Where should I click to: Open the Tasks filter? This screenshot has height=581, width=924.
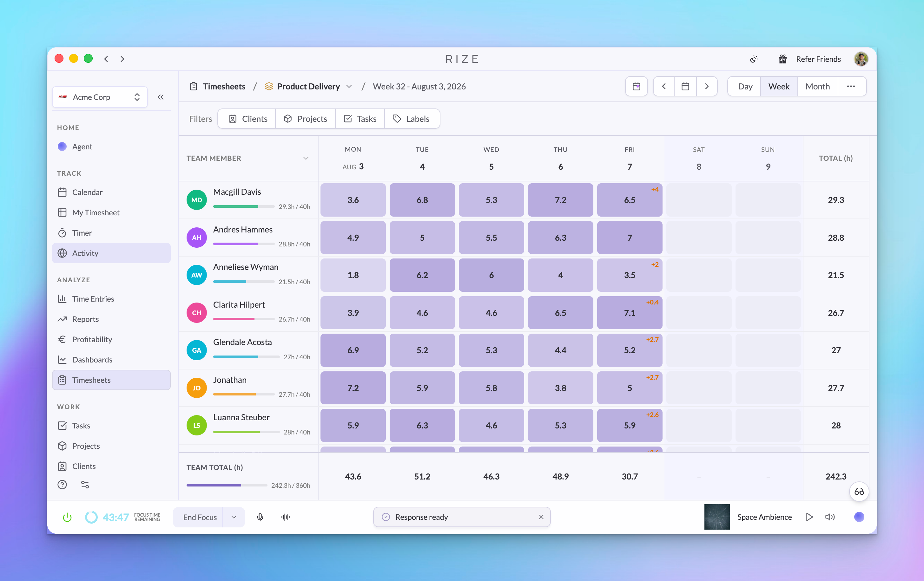click(360, 119)
